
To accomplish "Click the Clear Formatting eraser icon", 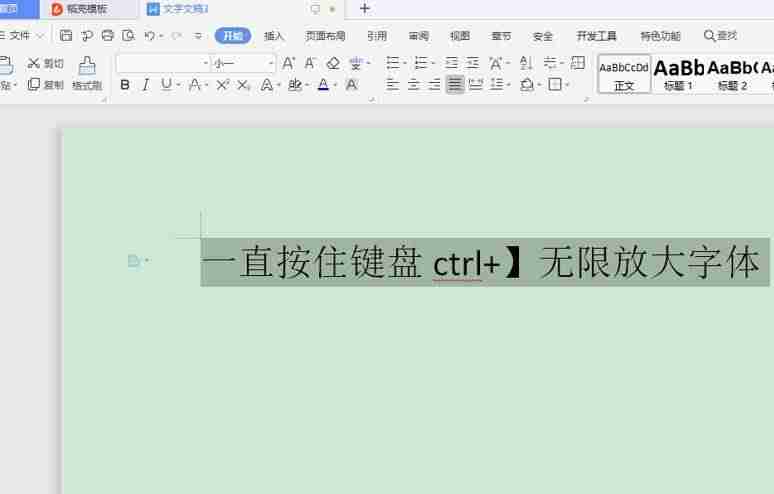I will (x=333, y=63).
